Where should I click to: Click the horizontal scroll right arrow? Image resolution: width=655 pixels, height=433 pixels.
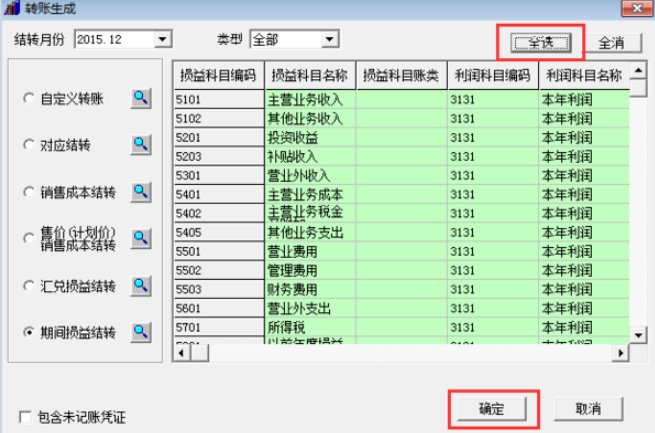621,353
